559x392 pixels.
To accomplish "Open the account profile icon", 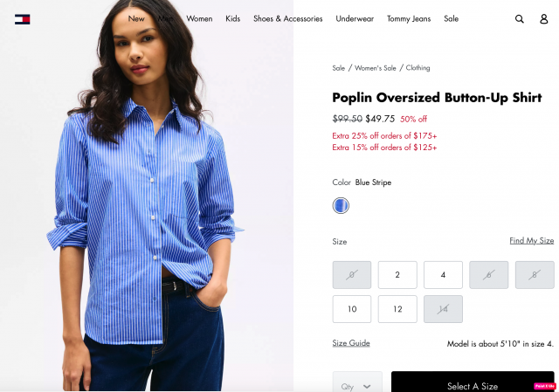I will point(543,19).
